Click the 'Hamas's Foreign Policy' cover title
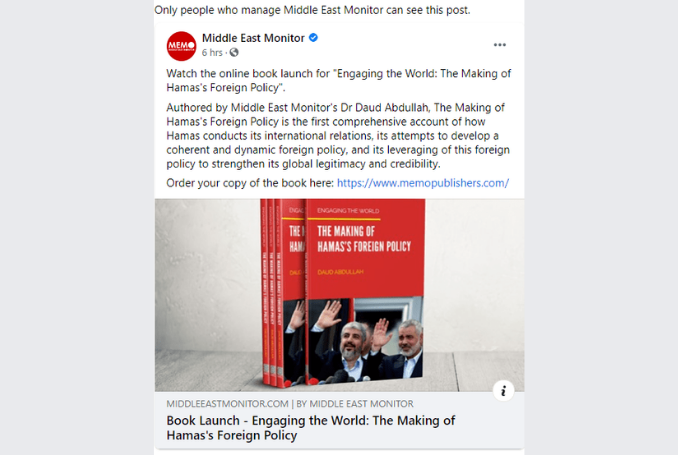 364,247
